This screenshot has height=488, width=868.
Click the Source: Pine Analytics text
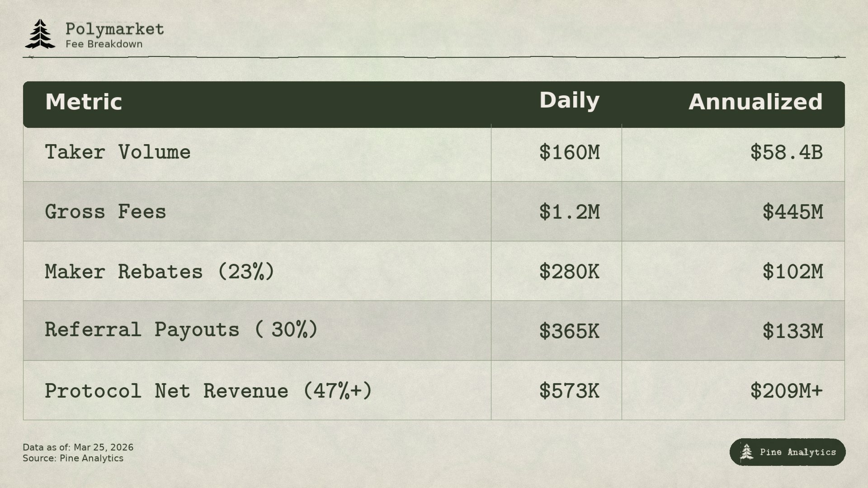click(73, 458)
